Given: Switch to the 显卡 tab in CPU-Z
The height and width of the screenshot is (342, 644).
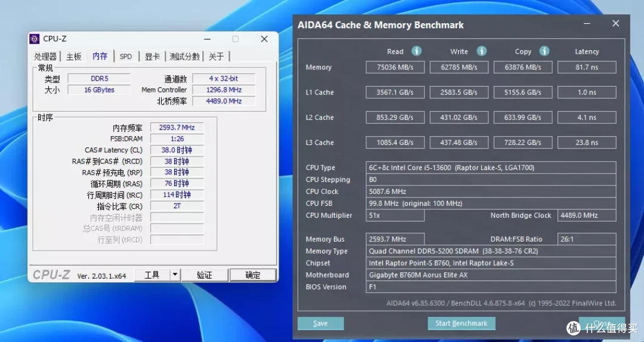Looking at the screenshot, I should (152, 56).
